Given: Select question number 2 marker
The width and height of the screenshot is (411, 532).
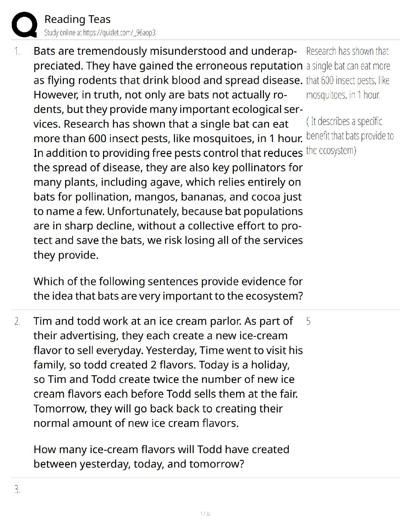Looking at the screenshot, I should click(x=17, y=321).
